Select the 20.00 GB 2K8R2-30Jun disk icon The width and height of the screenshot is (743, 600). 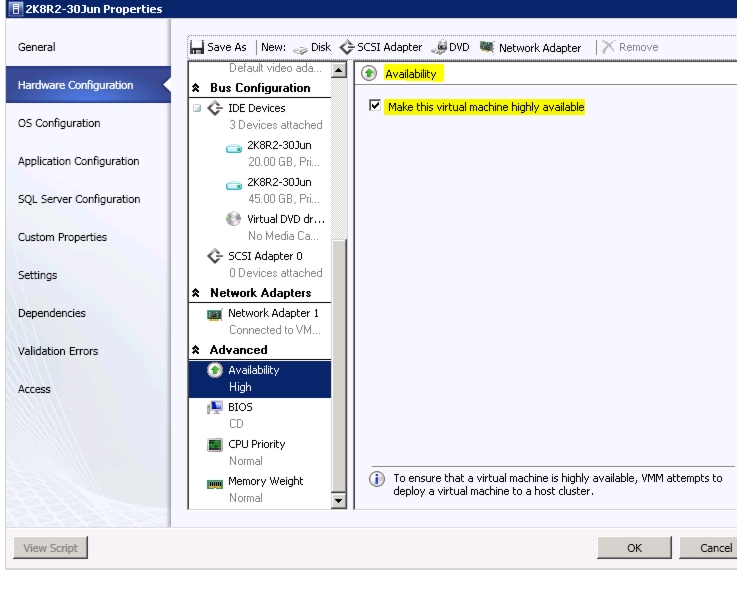pyautogui.click(x=234, y=149)
